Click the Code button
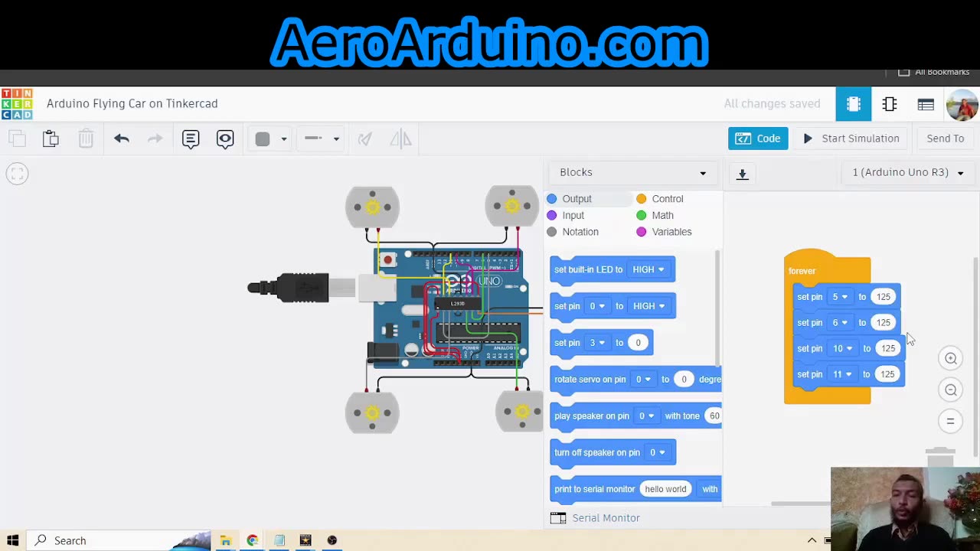 pyautogui.click(x=758, y=139)
